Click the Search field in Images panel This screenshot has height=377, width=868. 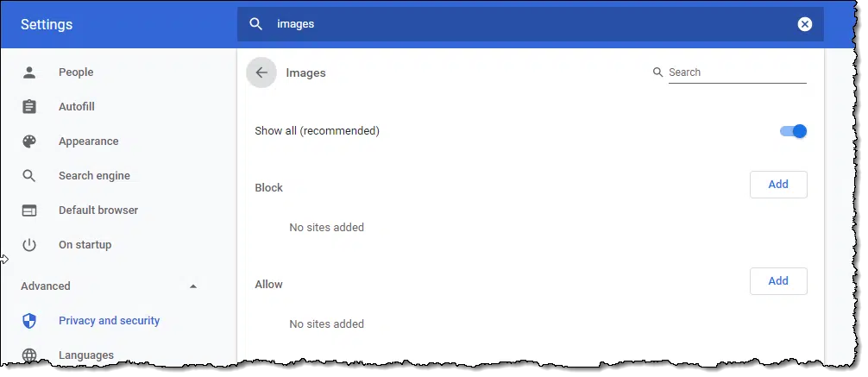736,72
